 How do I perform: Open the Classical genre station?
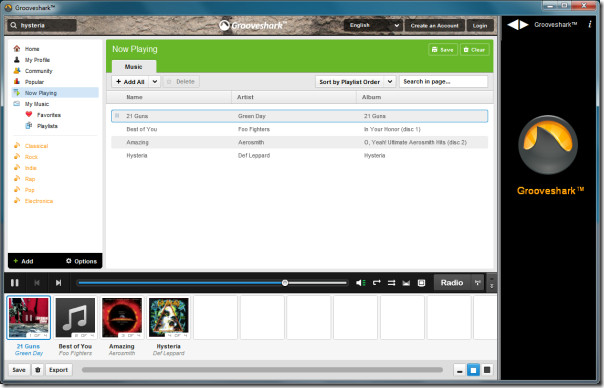(36, 146)
